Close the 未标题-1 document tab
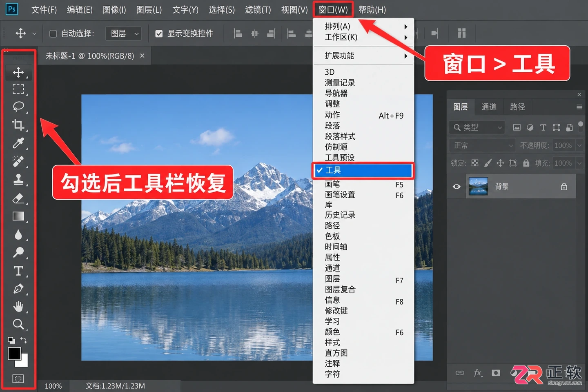 142,56
